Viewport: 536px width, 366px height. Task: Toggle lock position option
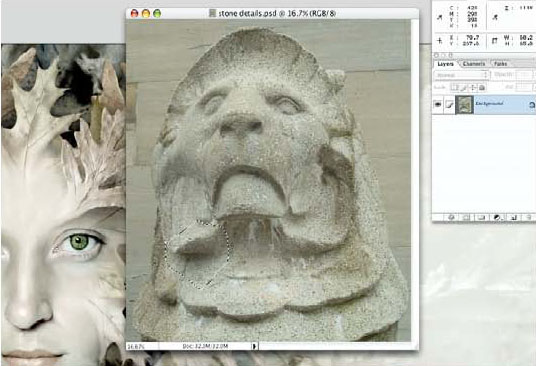point(473,87)
